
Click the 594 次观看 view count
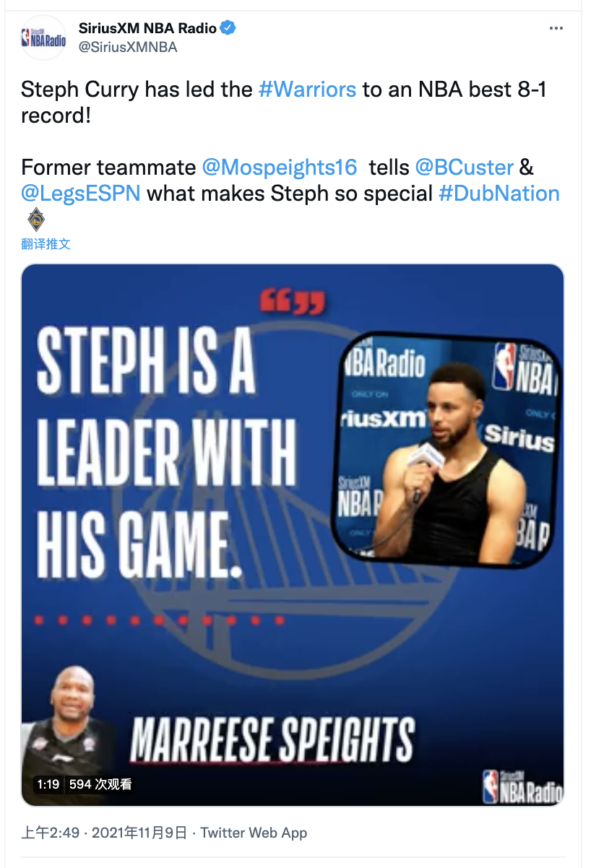[x=101, y=784]
